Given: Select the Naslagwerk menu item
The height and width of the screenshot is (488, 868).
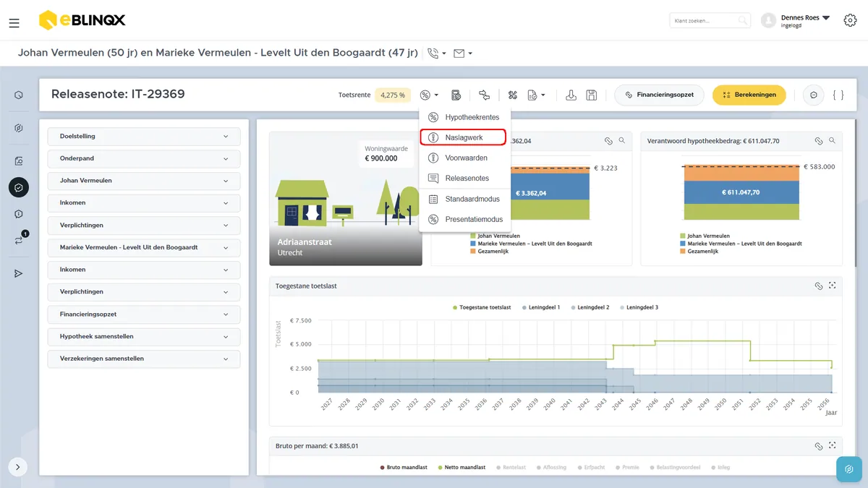Looking at the screenshot, I should pos(463,137).
